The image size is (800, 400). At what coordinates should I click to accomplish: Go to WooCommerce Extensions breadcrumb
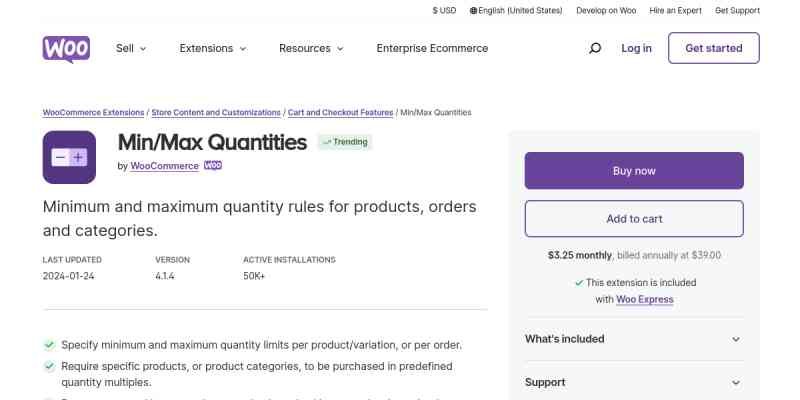[93, 113]
